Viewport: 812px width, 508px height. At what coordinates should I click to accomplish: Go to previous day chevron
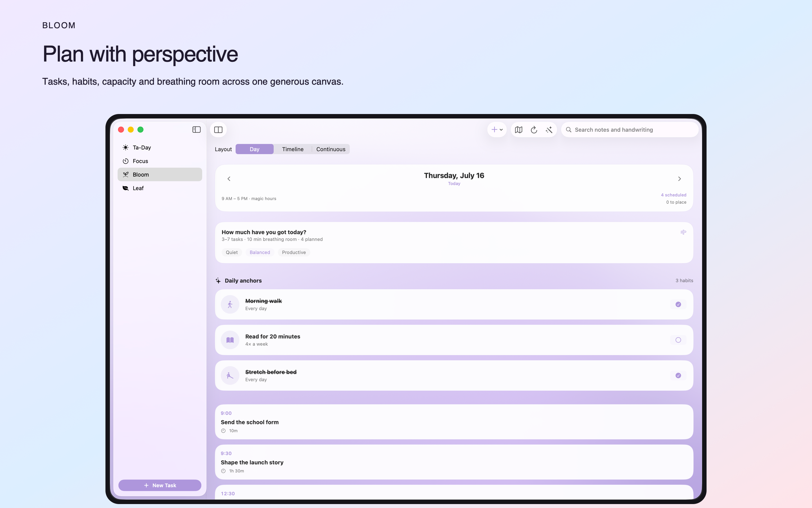coord(229,179)
